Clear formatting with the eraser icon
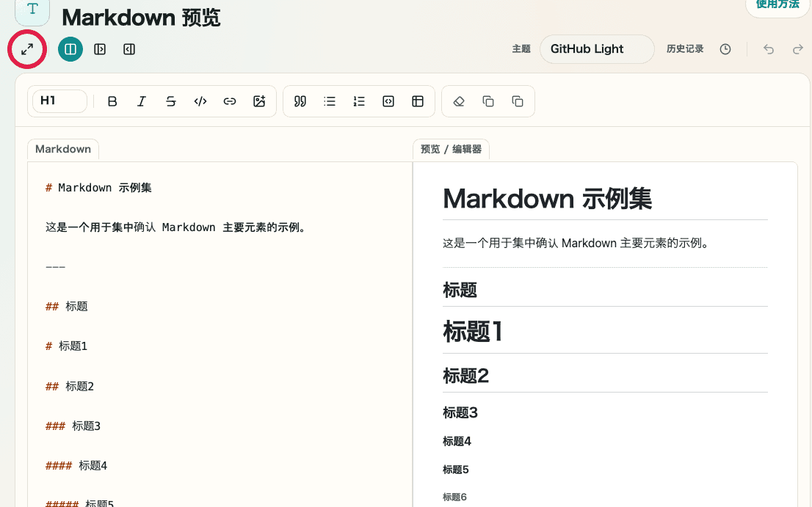Image resolution: width=812 pixels, height=507 pixels. 458,101
